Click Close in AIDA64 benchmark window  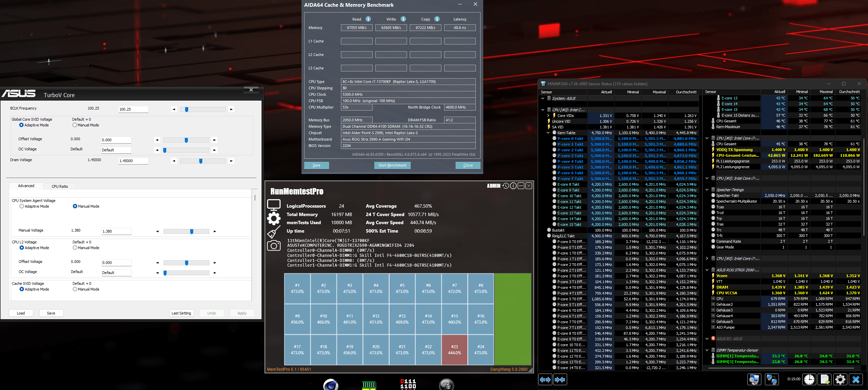point(468,165)
